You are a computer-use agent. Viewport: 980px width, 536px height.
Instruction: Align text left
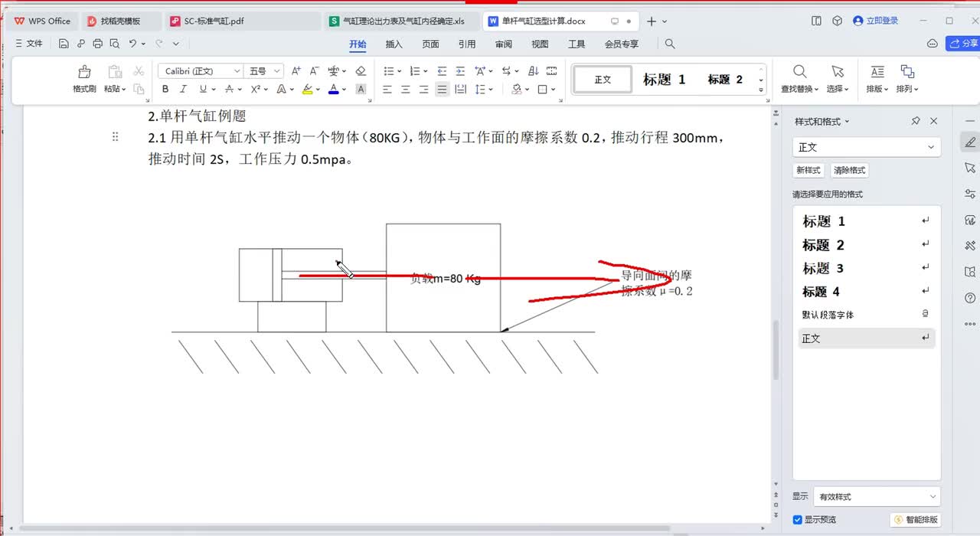pyautogui.click(x=387, y=90)
